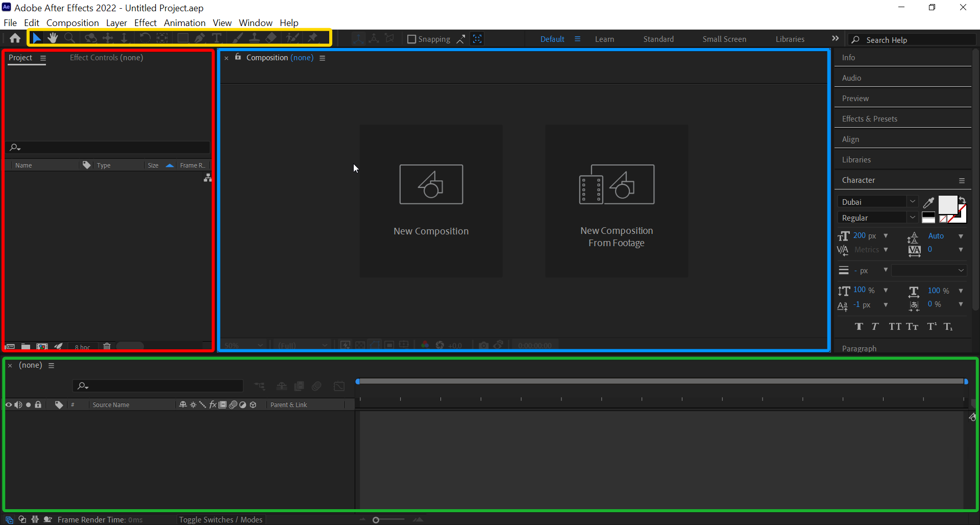Click the New Composition button
This screenshot has width=980, height=525.
tap(431, 201)
